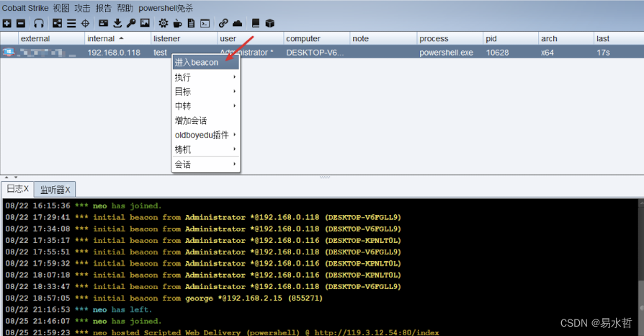
Task: Click the minus disconnect icon
Action: point(21,24)
